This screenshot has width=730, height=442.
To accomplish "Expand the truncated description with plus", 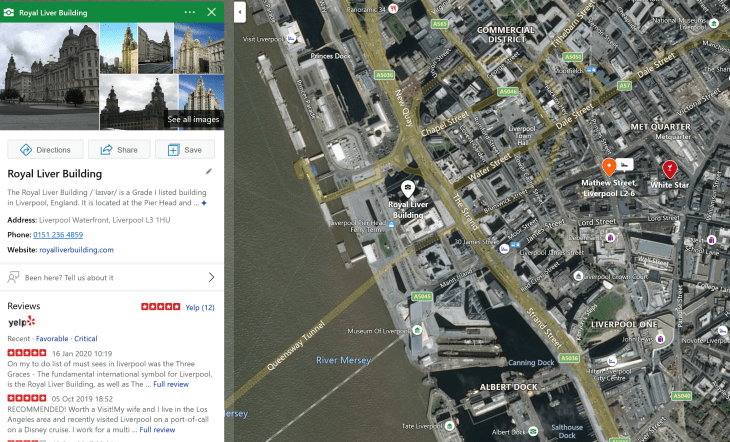I will [x=204, y=203].
